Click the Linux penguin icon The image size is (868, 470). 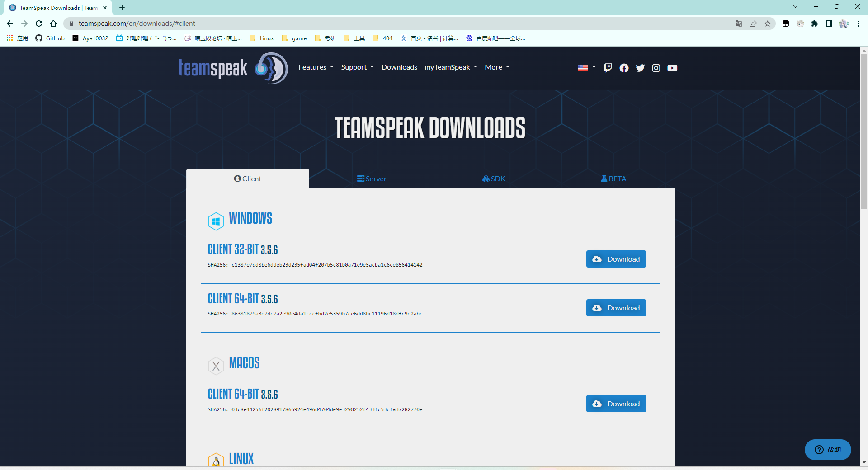(216, 460)
